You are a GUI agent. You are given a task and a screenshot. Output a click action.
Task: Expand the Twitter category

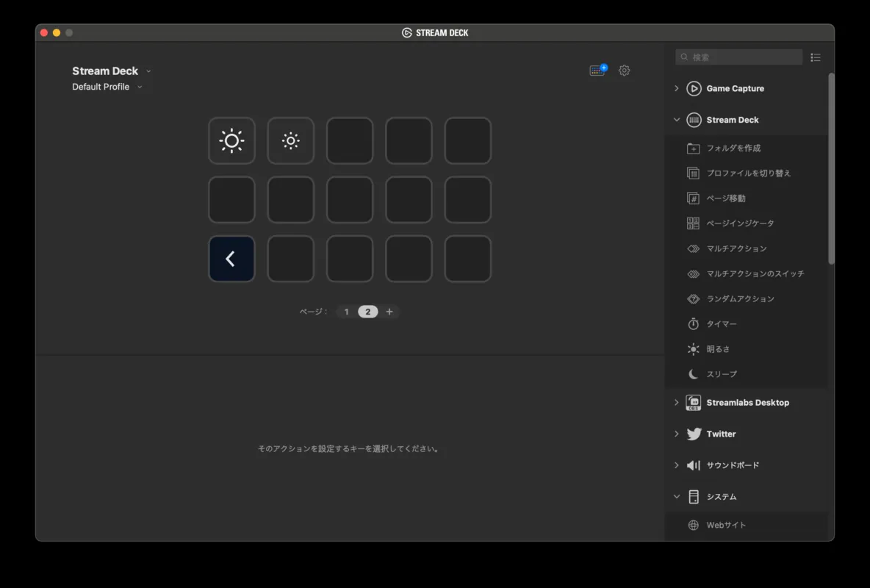click(720, 434)
